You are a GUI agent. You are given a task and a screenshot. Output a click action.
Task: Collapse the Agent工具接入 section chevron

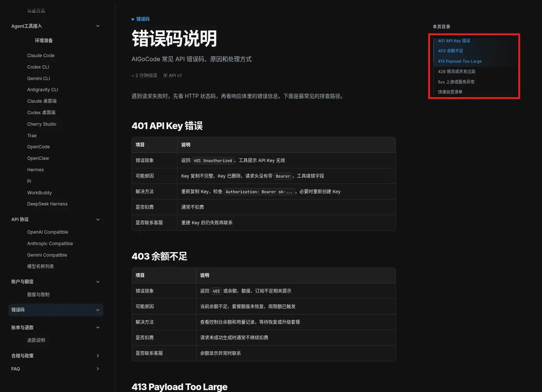tap(98, 26)
